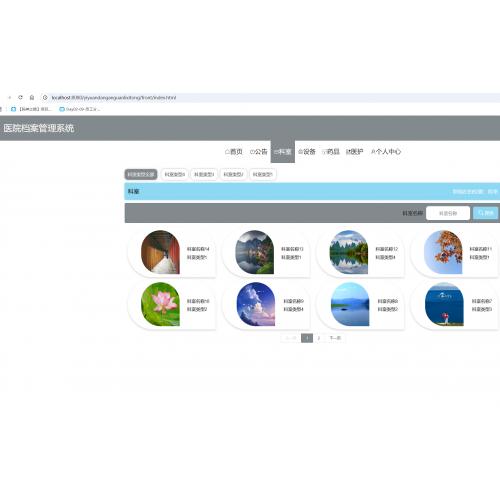The image size is (500, 500).
Task: Go to page 2 in pagination
Action: click(319, 338)
